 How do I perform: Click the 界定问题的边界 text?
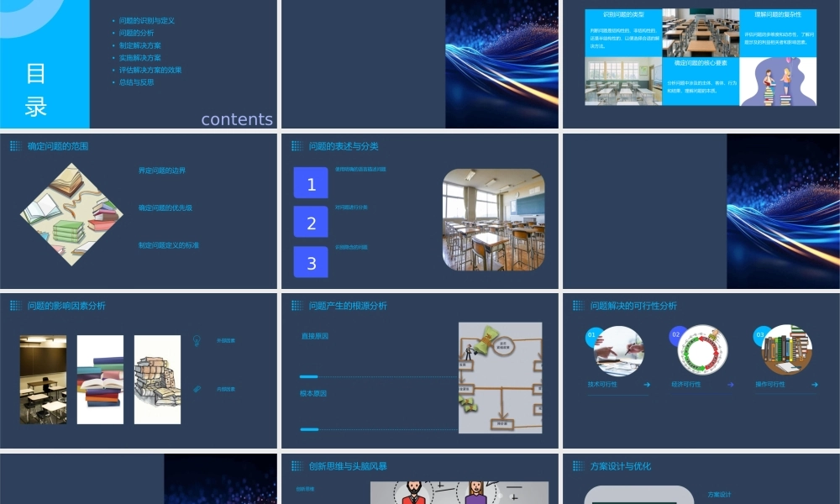pos(162,171)
